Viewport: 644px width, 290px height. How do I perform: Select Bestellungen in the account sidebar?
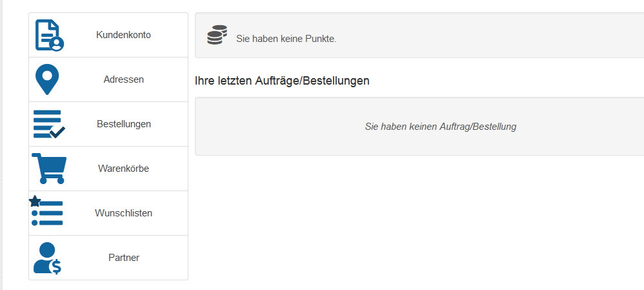pyautogui.click(x=123, y=124)
